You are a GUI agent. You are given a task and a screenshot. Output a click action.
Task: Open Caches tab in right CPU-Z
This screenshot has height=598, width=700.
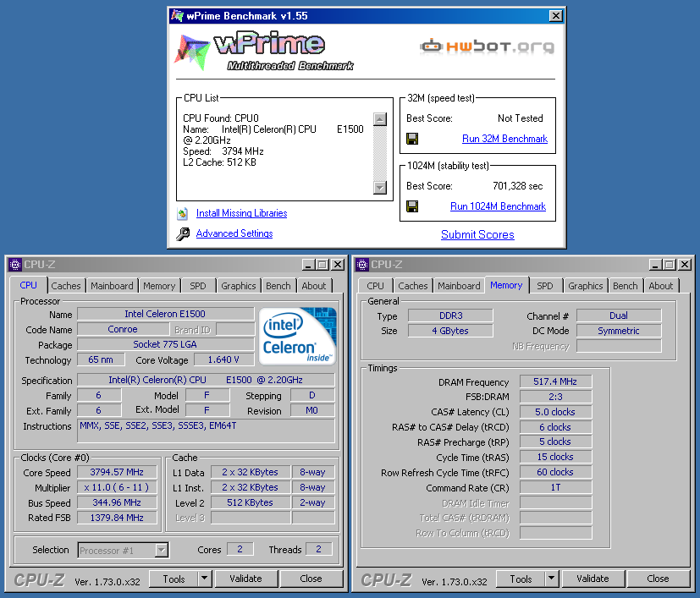coord(413,286)
